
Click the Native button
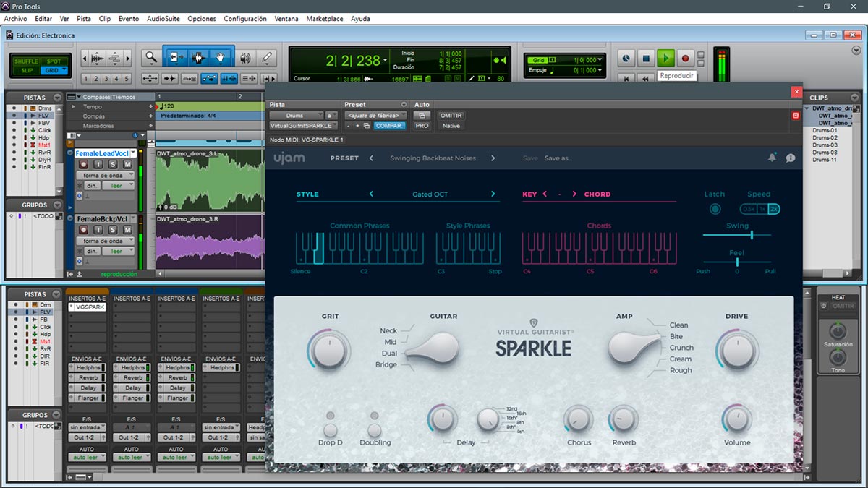click(x=451, y=126)
